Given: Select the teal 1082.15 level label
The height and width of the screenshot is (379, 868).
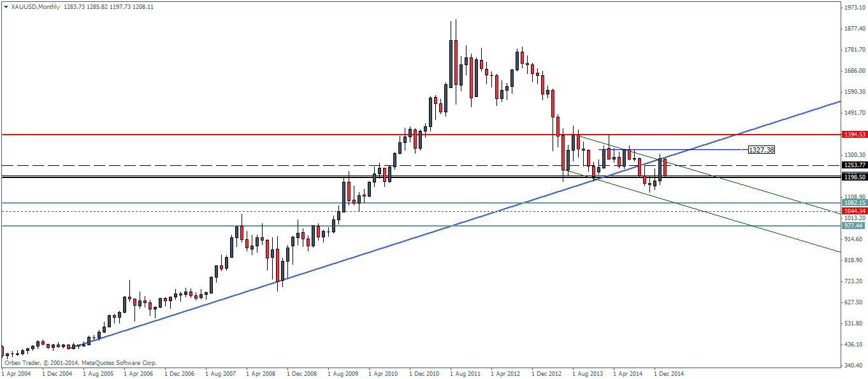Looking at the screenshot, I should click(x=853, y=203).
